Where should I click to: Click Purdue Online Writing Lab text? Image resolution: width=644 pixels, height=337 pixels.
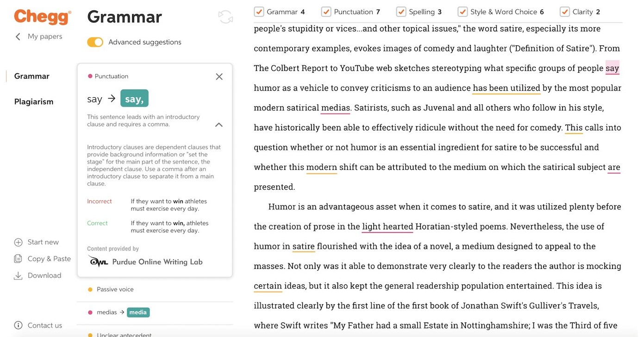point(157,262)
